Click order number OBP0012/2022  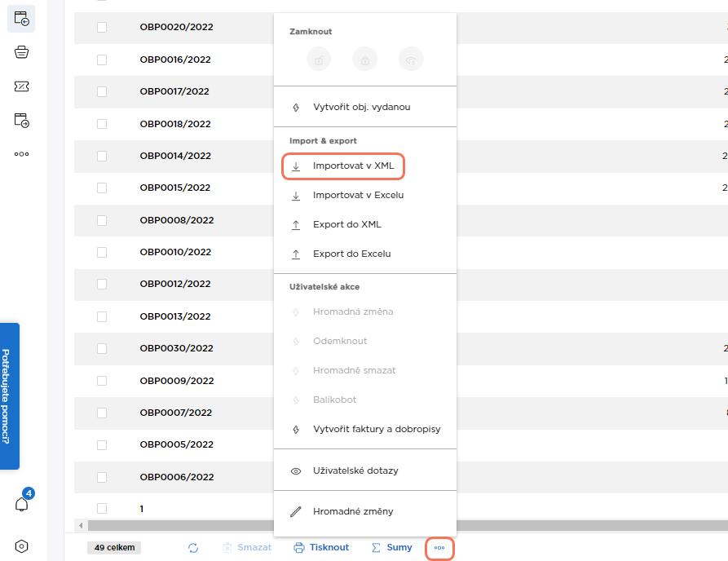pos(175,284)
